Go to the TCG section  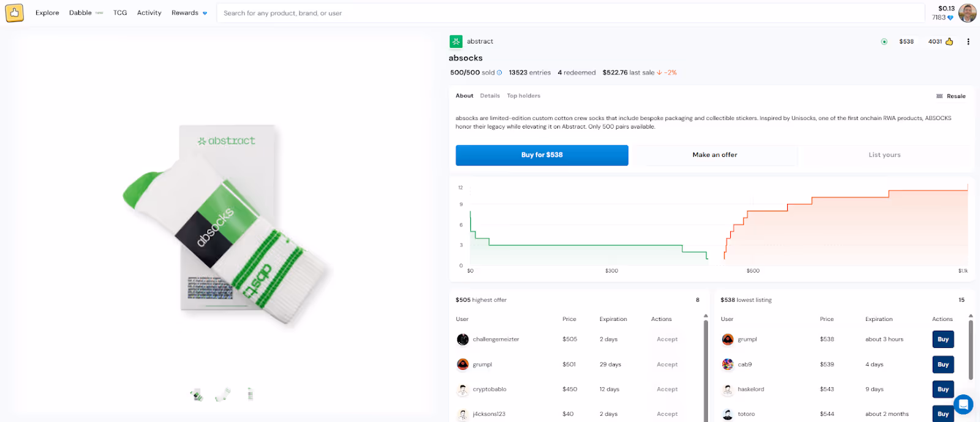(x=120, y=13)
